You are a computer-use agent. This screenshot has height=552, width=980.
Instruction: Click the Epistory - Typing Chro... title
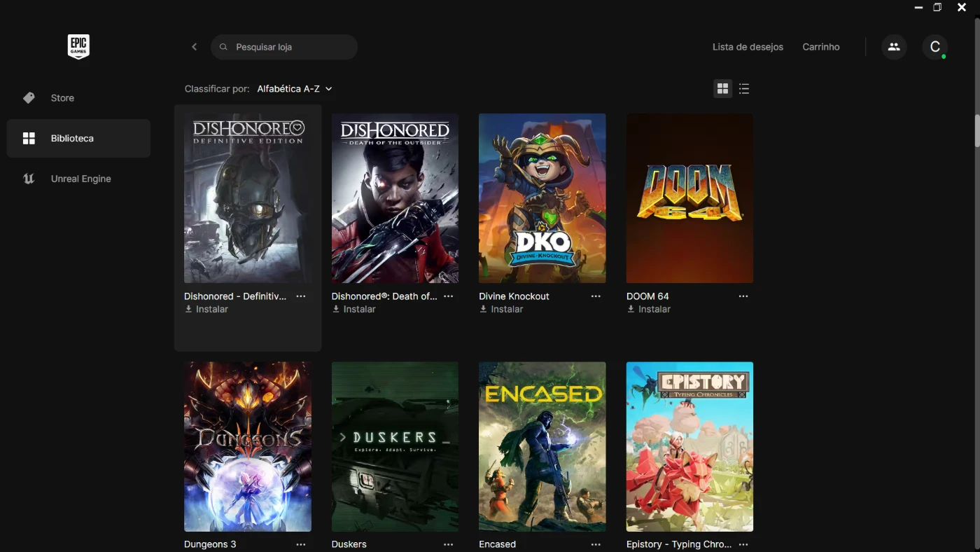pos(679,544)
